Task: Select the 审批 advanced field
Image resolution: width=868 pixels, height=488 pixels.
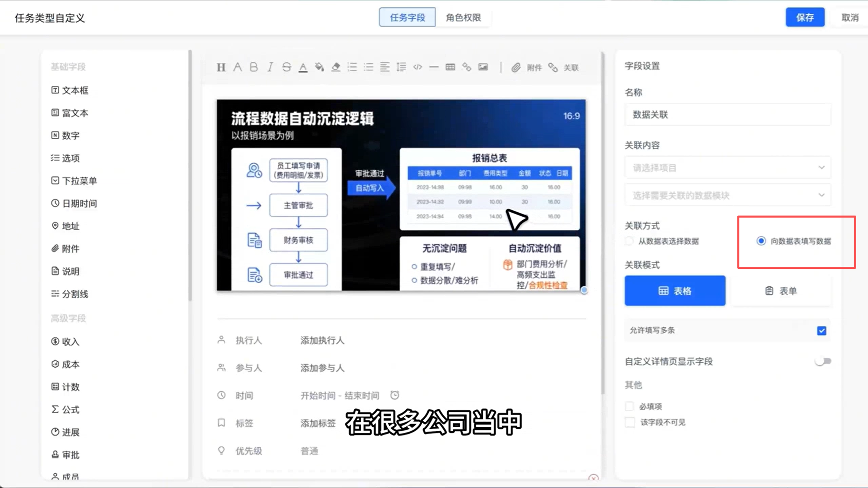Action: point(65,455)
